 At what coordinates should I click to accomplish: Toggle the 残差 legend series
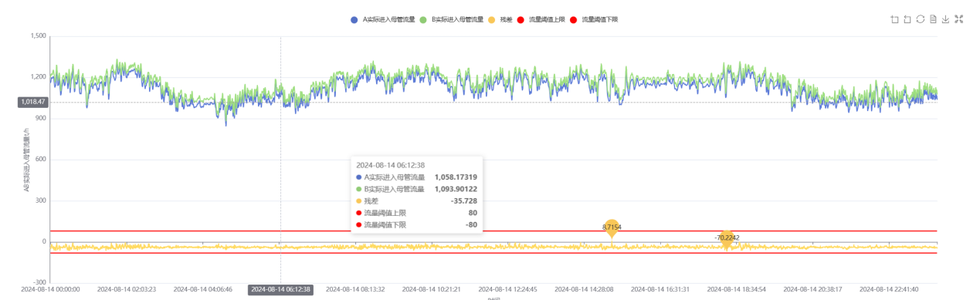click(501, 19)
